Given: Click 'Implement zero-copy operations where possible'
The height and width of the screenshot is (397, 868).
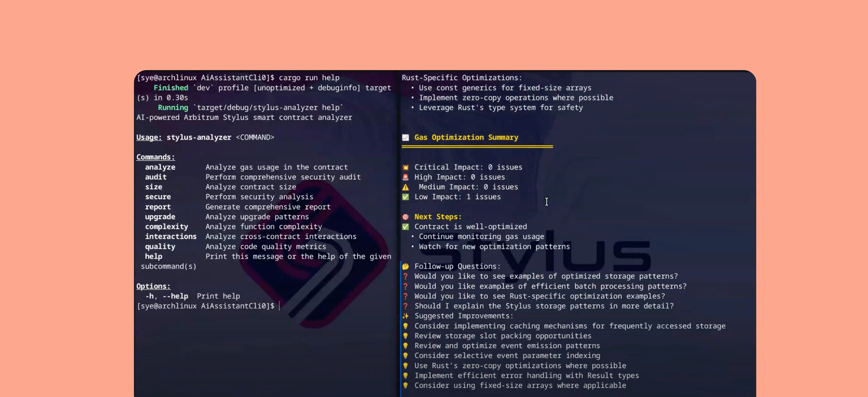Looking at the screenshot, I should 516,98.
